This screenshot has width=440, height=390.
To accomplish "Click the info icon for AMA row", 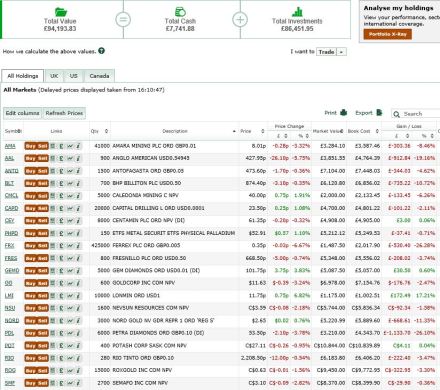I will tap(78, 146).
